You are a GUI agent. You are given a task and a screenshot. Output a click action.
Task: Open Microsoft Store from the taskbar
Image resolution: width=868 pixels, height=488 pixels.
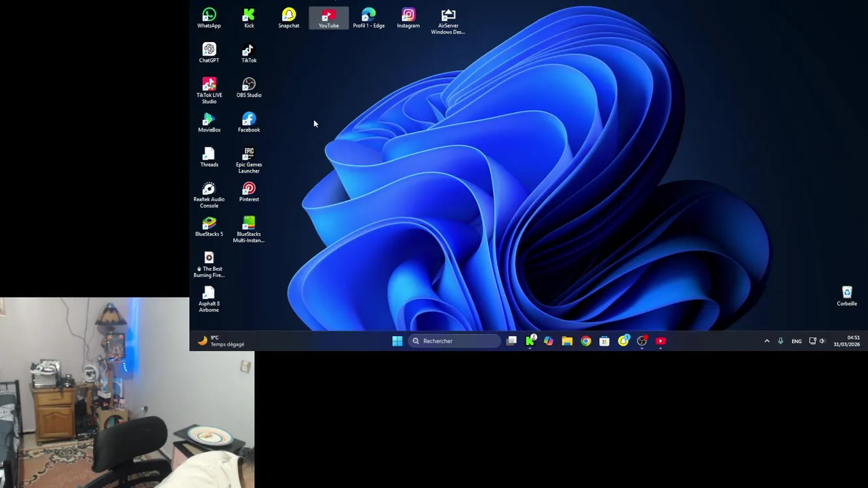click(604, 341)
